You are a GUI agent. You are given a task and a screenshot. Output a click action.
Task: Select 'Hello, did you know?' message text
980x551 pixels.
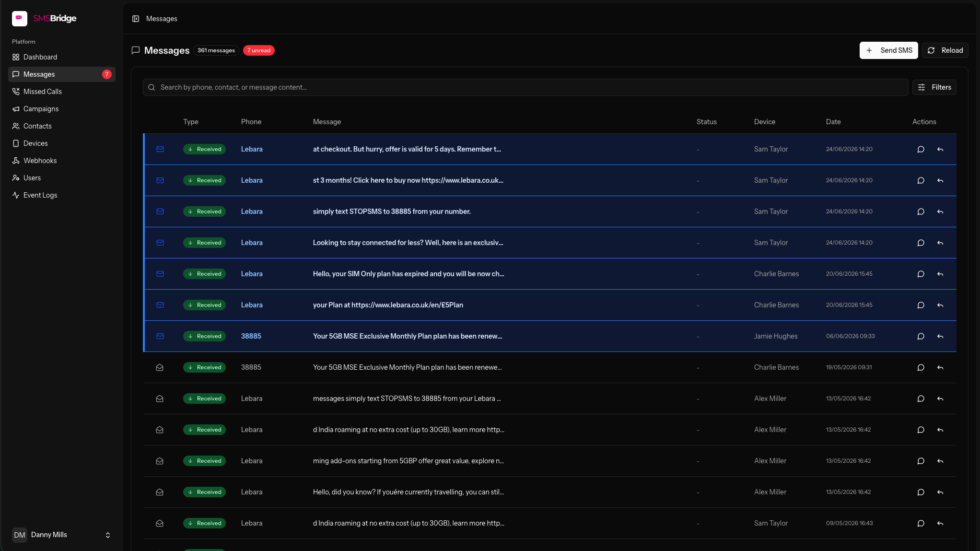point(408,492)
